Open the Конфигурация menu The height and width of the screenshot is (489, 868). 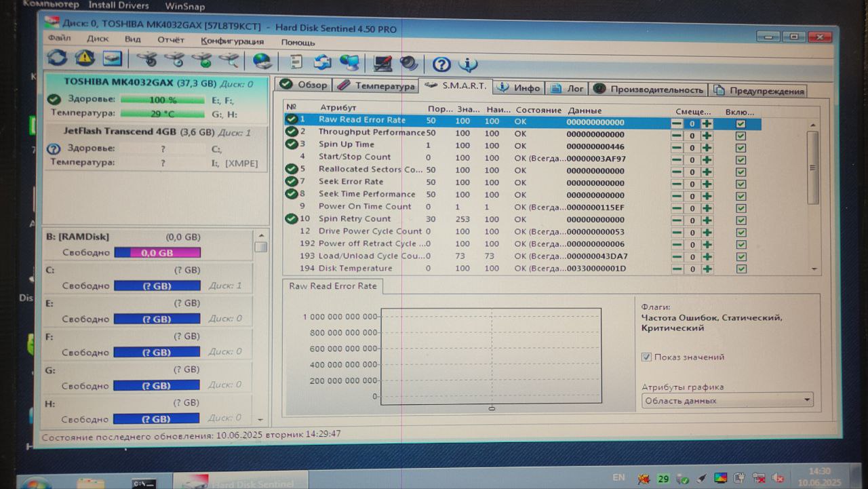click(x=233, y=41)
